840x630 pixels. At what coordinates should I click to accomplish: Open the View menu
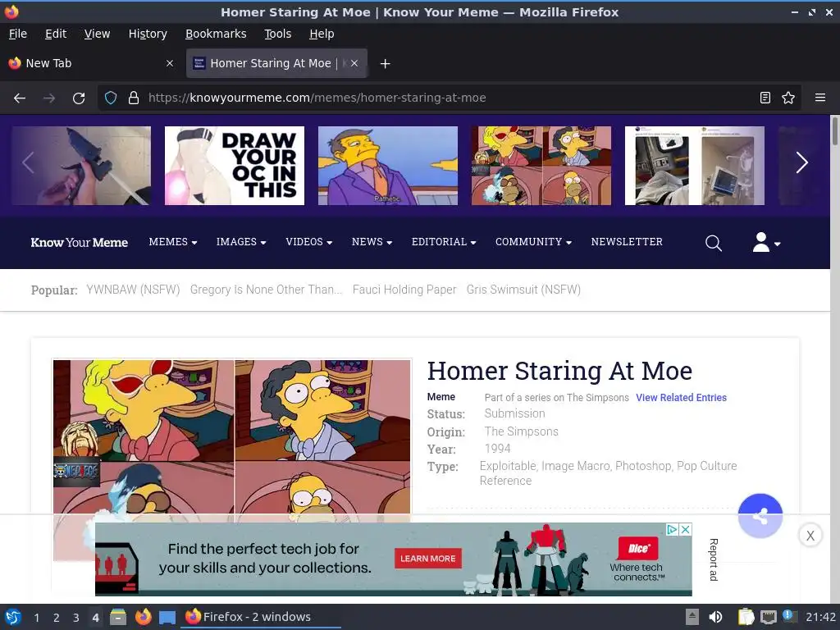[x=97, y=34]
